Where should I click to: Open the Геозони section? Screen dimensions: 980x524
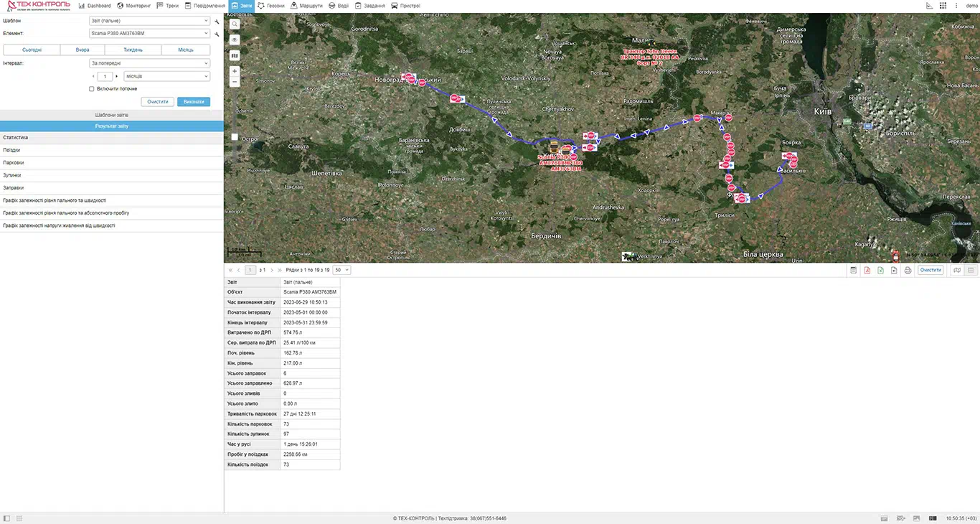point(271,6)
